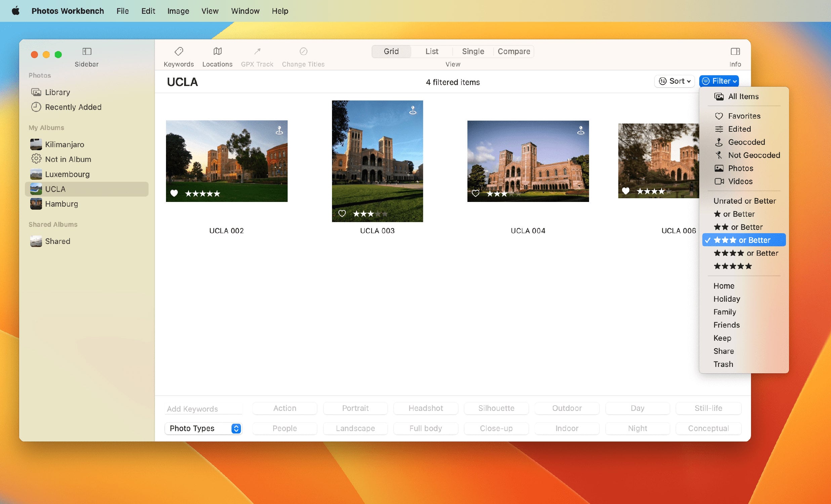Switch to the List view tab

pyautogui.click(x=432, y=51)
